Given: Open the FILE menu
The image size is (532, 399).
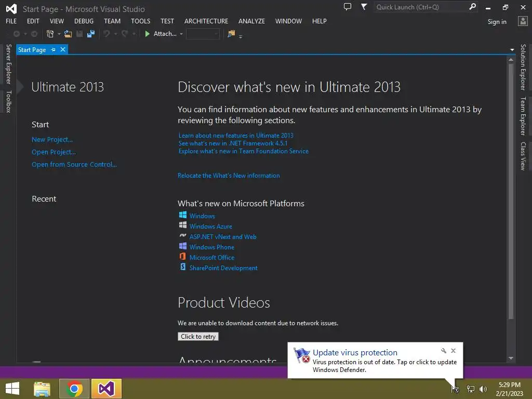Looking at the screenshot, I should [11, 21].
